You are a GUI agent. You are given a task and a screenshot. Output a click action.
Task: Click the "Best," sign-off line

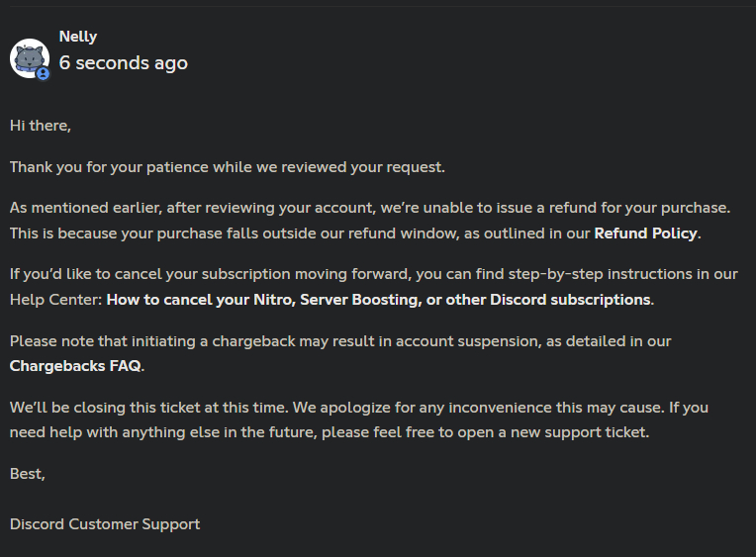28,473
